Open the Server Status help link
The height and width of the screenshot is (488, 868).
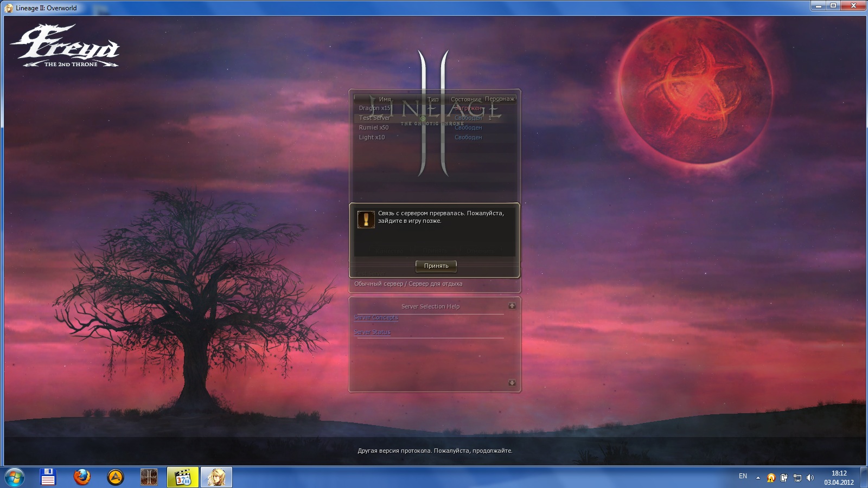[x=372, y=332]
